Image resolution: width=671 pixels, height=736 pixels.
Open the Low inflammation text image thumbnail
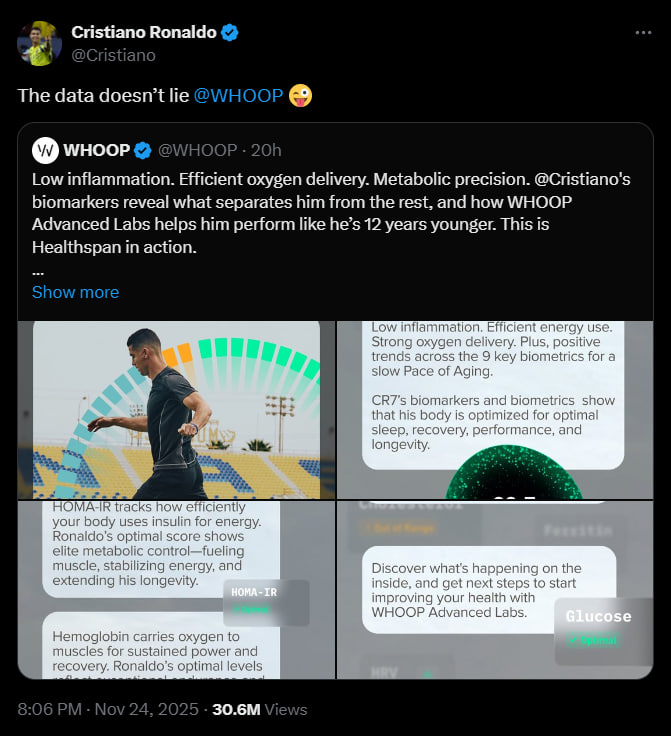pos(494,409)
